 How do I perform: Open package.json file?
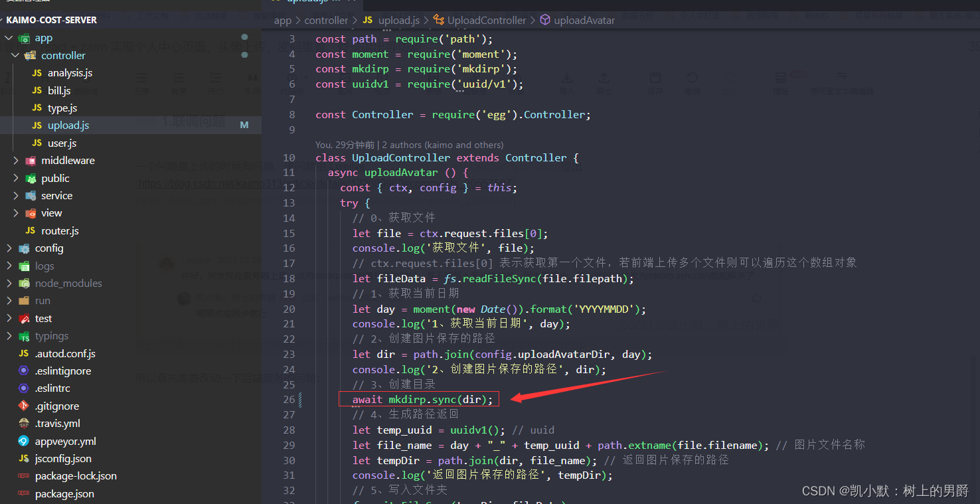click(64, 493)
